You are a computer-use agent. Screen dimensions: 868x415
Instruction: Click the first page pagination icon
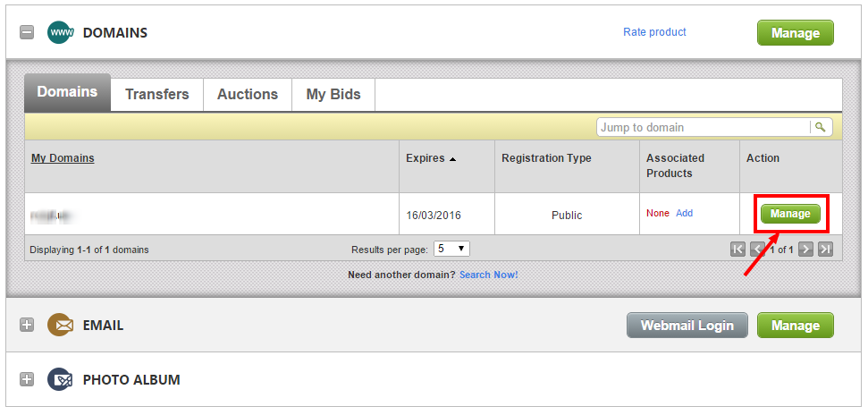738,250
